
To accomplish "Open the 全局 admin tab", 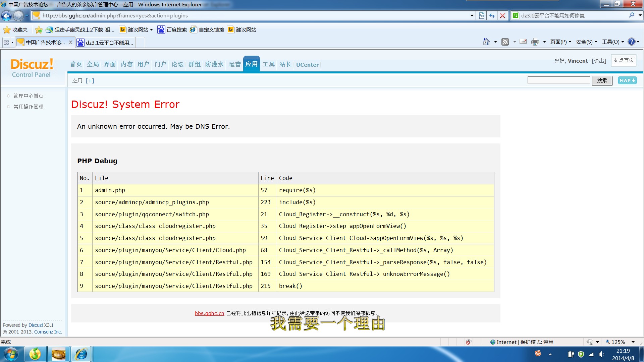I will click(x=93, y=64).
